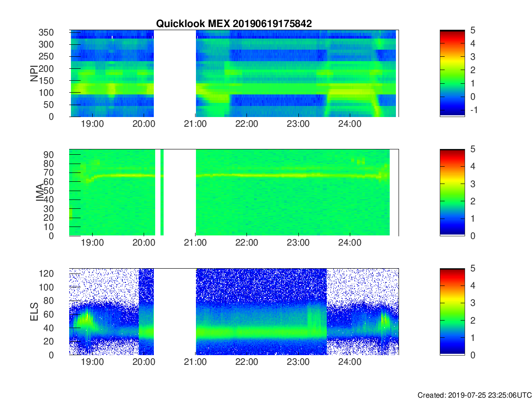Click the ELS panel color scale bar
532x399 pixels.
pyautogui.click(x=452, y=312)
